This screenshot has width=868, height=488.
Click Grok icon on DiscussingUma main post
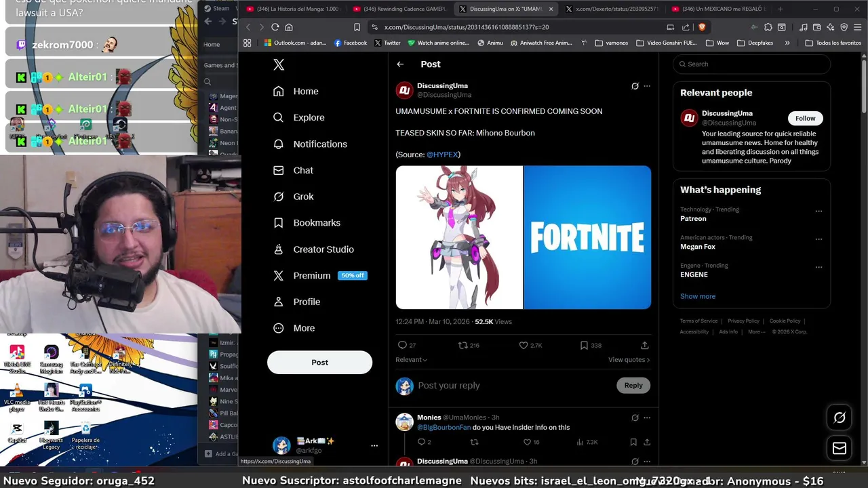(x=635, y=86)
